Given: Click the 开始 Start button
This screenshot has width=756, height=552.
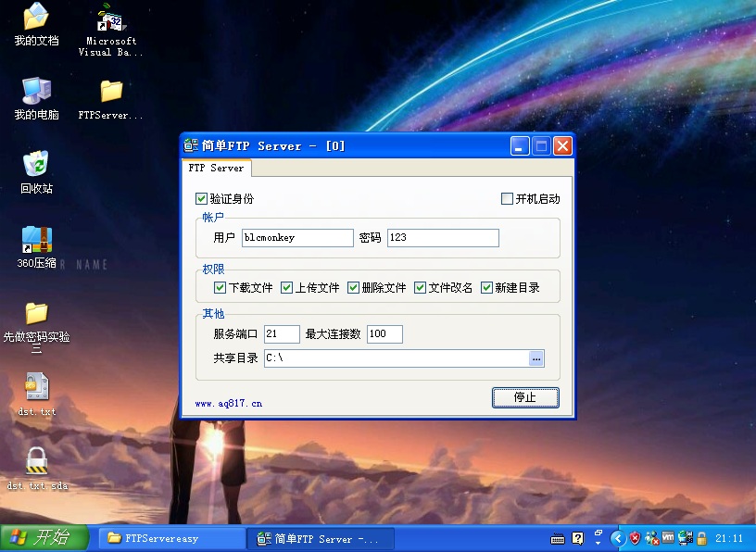Looking at the screenshot, I should pos(44,537).
